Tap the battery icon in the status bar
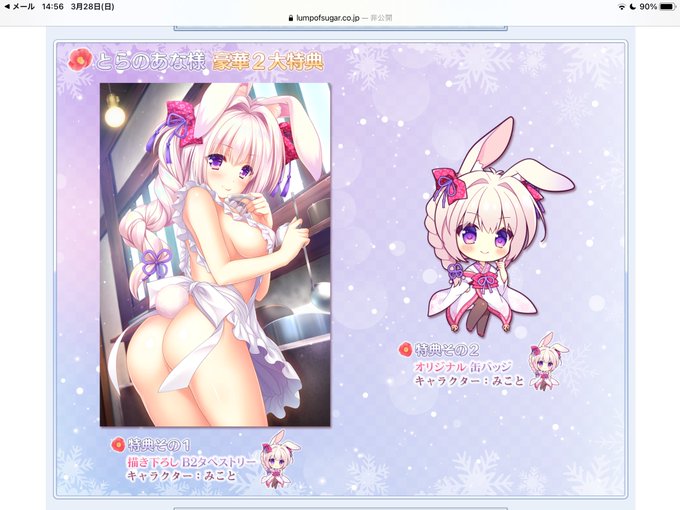Screen dimensions: 680x510 point(668,7)
